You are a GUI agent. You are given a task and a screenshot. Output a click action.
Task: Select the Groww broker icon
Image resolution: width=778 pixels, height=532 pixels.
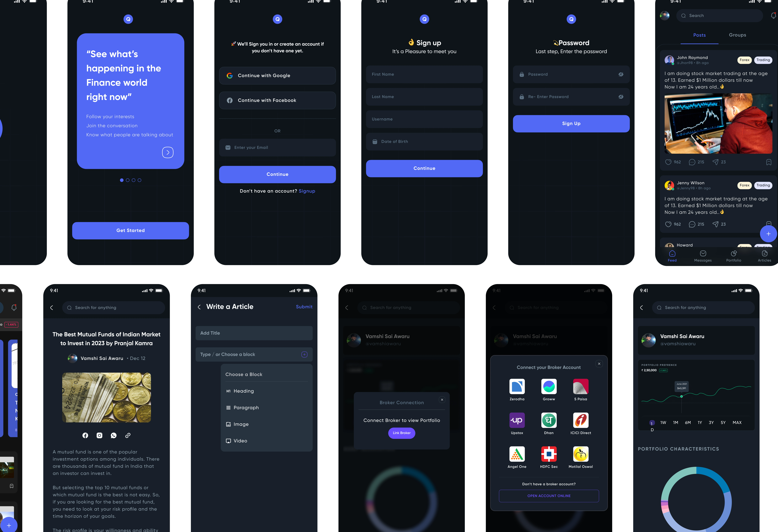[x=549, y=387]
